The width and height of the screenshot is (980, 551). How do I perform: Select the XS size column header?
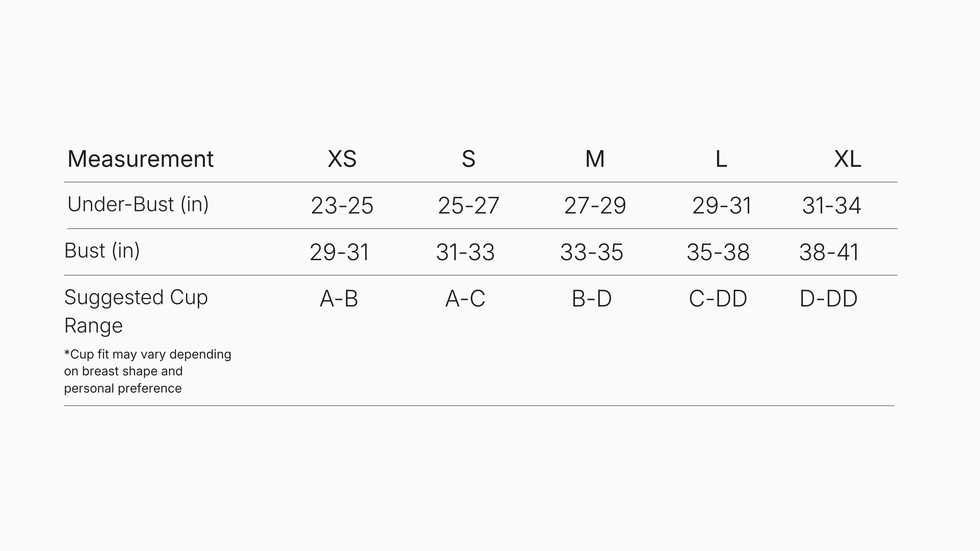[342, 159]
